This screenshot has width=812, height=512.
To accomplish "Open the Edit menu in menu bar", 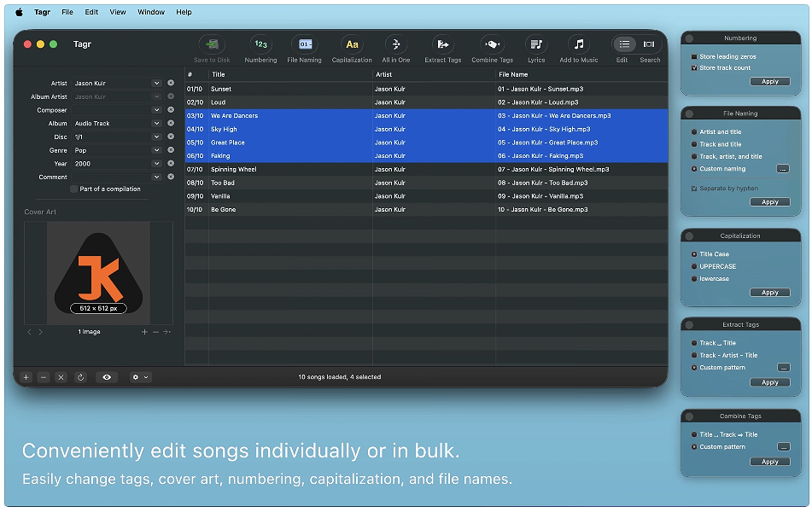I will (91, 12).
